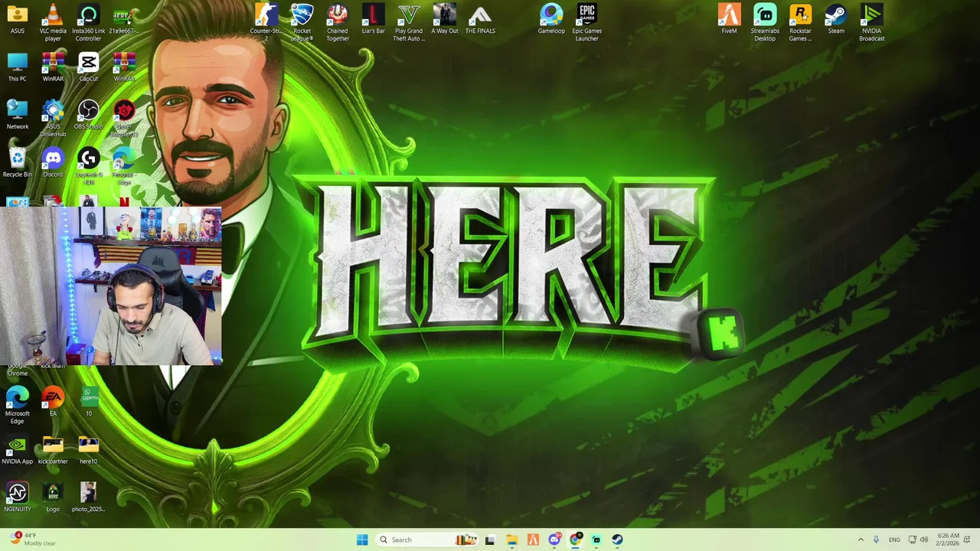This screenshot has width=980, height=551.
Task: Launch NVIDIA App shortcut
Action: click(17, 450)
